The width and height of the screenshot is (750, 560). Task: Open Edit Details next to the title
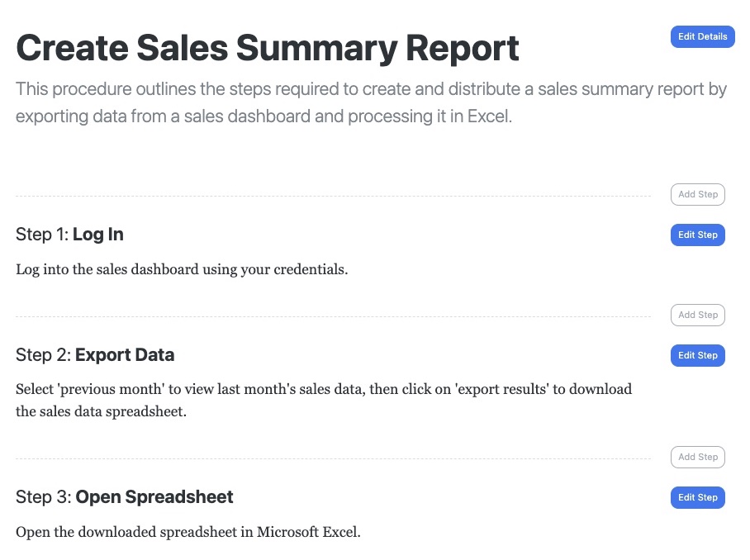tap(702, 36)
